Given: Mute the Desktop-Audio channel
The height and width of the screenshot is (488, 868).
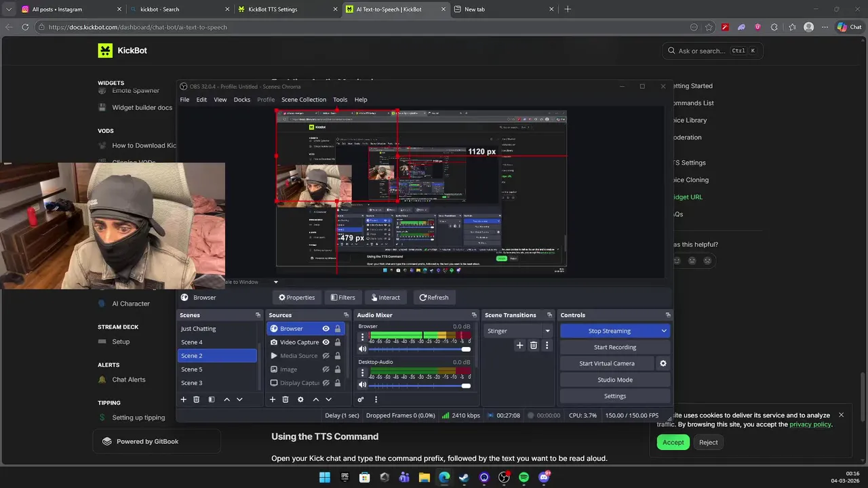Looking at the screenshot, I should (362, 386).
